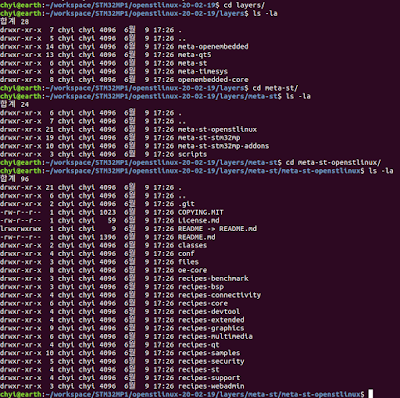Click the lrwxrwxrwx permissions string
This screenshot has width=400, height=398.
click(x=21, y=229)
